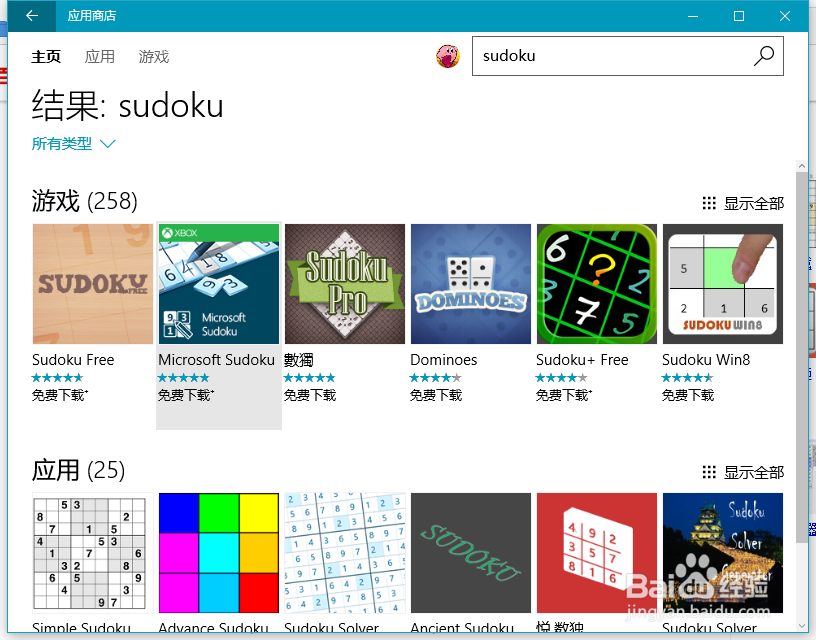Click the Dominoes title text
The width and height of the screenshot is (816, 640).
[444, 360]
